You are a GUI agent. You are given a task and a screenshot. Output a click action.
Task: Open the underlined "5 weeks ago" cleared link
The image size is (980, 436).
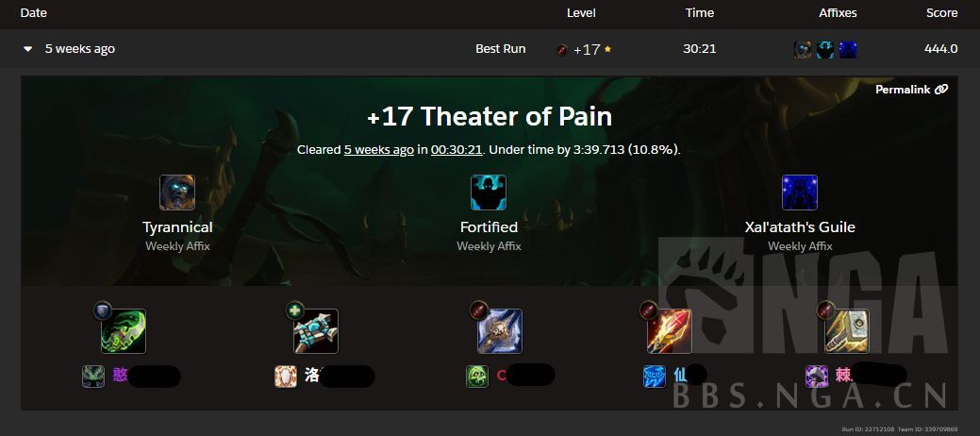tap(379, 150)
